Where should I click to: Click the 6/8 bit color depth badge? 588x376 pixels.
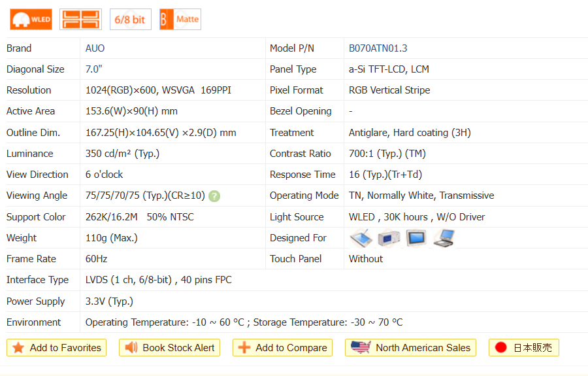coord(130,20)
